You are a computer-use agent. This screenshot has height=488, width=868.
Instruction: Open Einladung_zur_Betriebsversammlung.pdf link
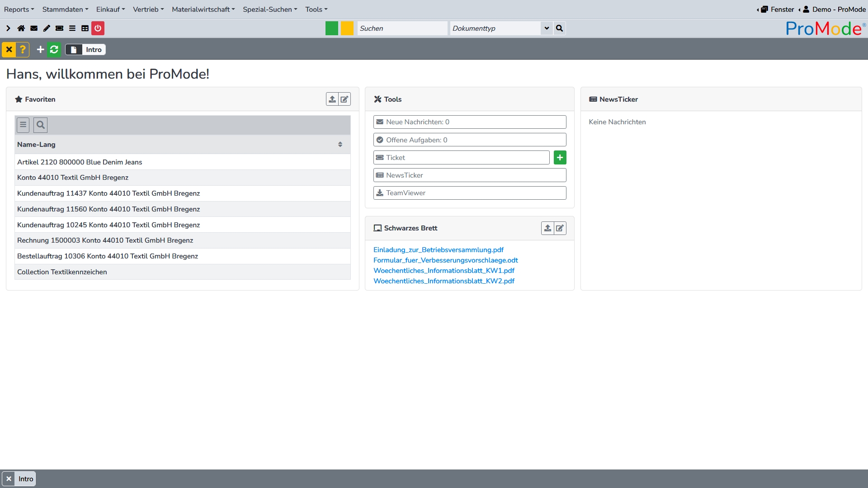438,250
